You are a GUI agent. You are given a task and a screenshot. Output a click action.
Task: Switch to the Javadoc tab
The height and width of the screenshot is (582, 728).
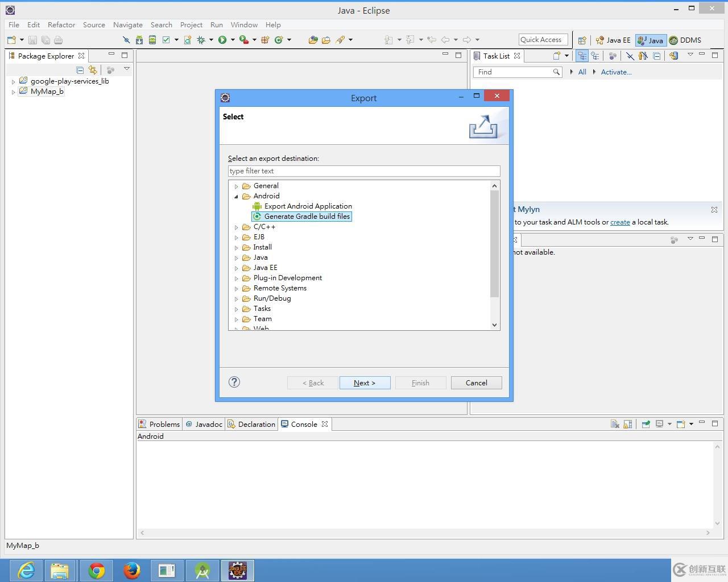click(204, 424)
